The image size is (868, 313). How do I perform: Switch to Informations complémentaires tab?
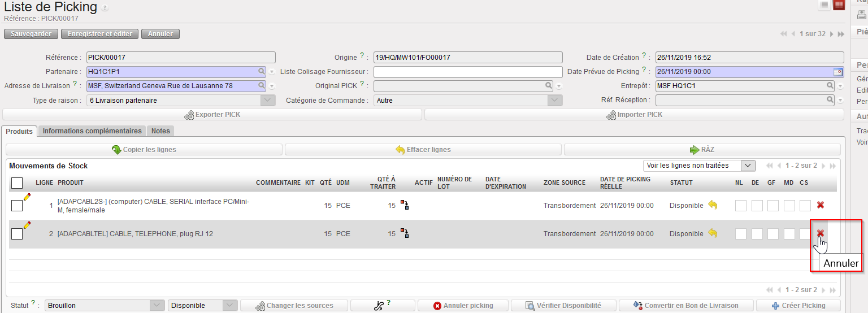coord(92,131)
